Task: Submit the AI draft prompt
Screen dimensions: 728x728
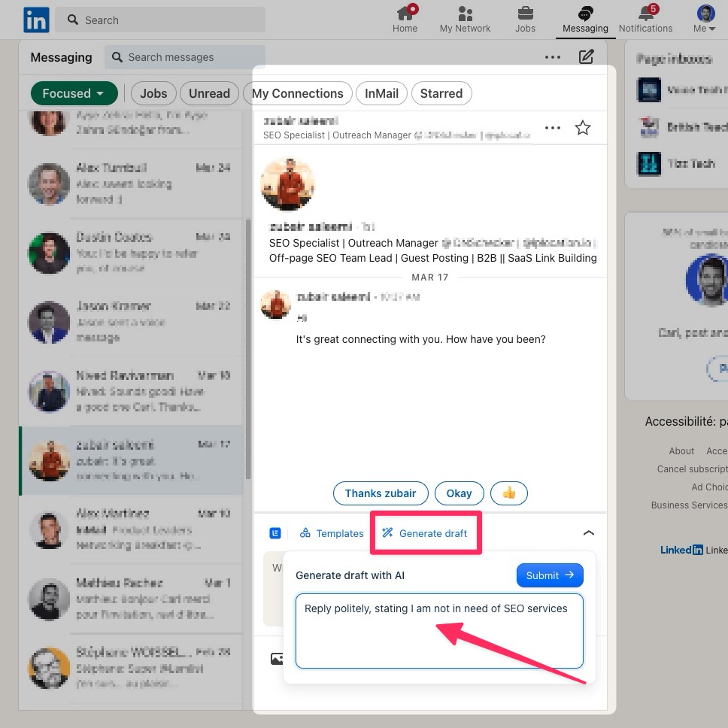Action: (550, 575)
